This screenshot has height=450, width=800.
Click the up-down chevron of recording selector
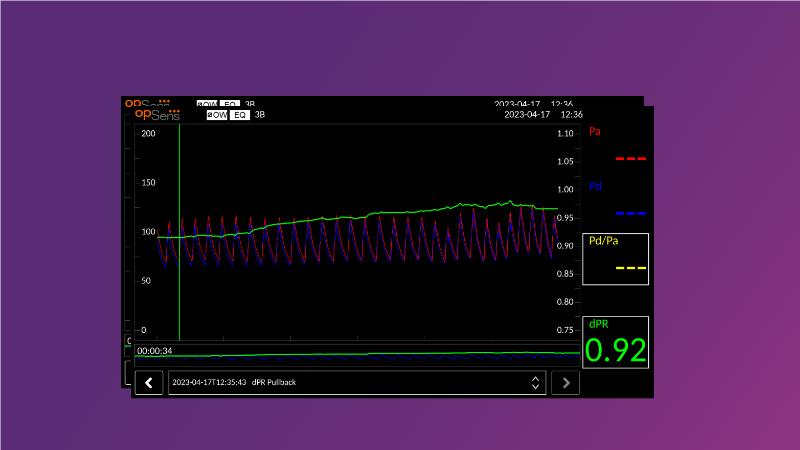pos(535,382)
